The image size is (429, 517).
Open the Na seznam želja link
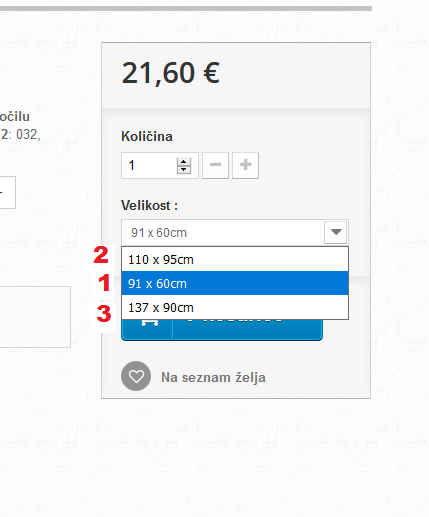[213, 377]
